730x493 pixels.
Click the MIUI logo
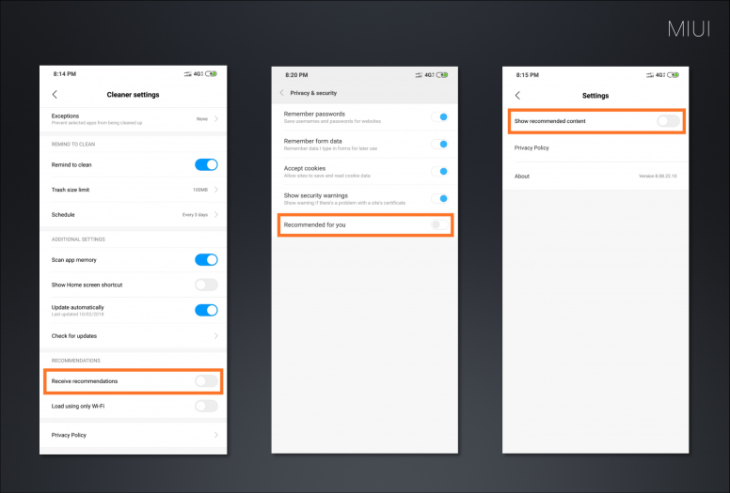[689, 30]
